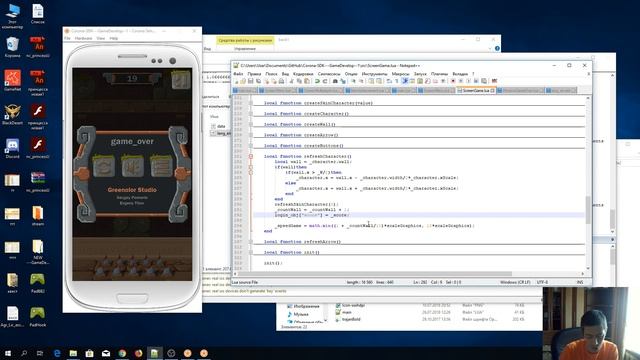
Task: Click the red Record Macro button
Action: 453,81
